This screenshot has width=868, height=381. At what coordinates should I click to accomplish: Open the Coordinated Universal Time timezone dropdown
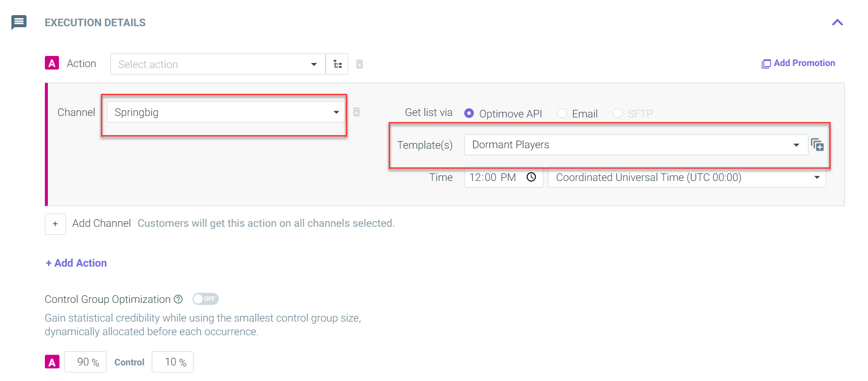click(687, 177)
